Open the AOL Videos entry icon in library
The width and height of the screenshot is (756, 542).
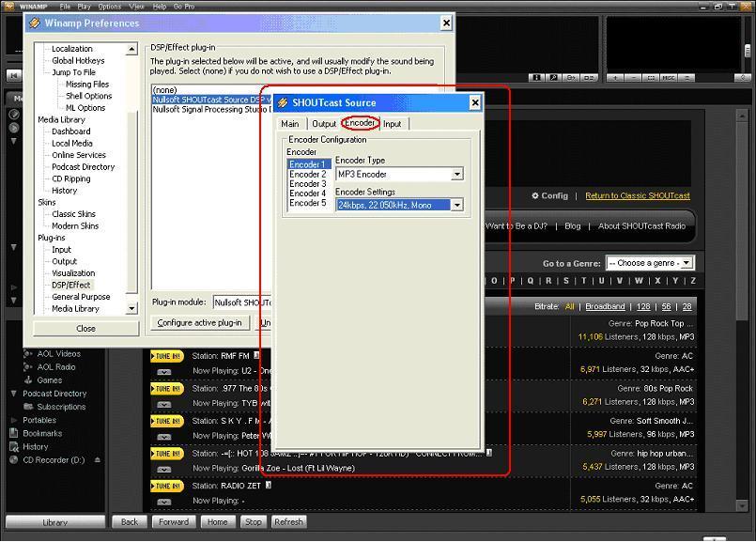point(28,354)
